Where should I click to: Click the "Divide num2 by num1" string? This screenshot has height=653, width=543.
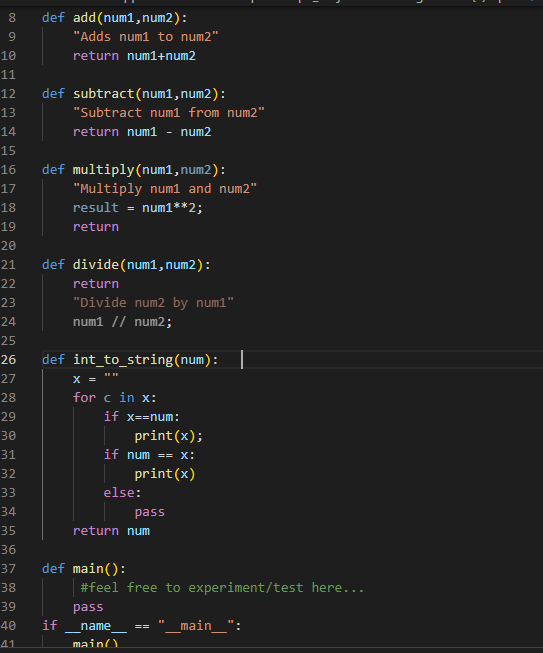pos(153,303)
